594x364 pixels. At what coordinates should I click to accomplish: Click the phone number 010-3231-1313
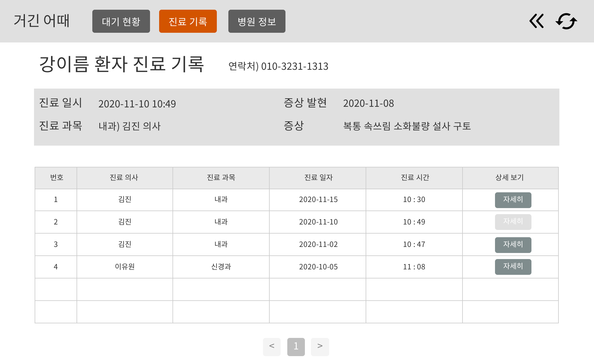click(x=294, y=66)
